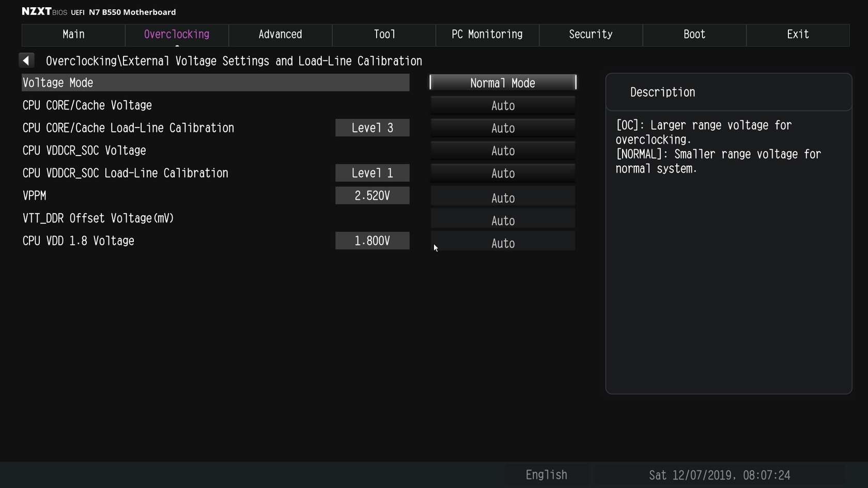868x488 pixels.
Task: Change language via the English button
Action: tap(547, 475)
